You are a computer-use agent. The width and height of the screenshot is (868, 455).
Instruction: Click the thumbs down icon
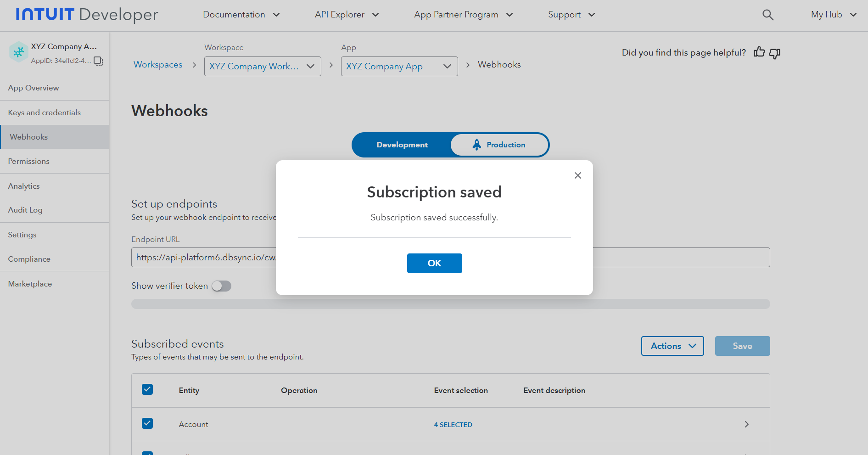775,53
